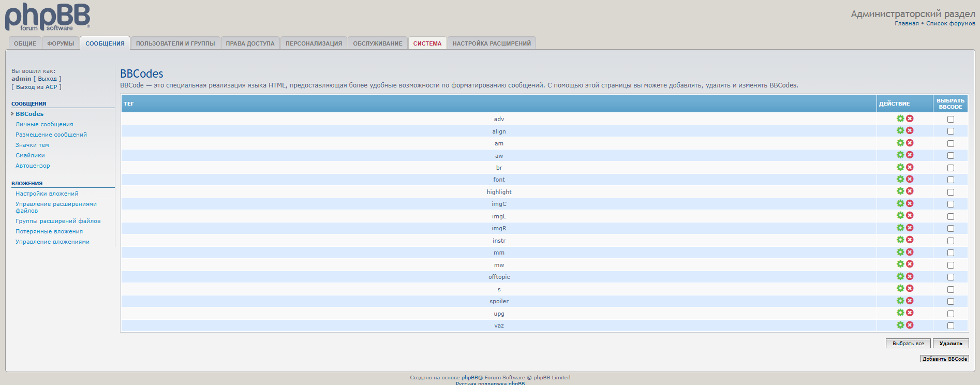Edit the font BBCode via gear icon
Screen dimensions: 980x385
pyautogui.click(x=900, y=179)
